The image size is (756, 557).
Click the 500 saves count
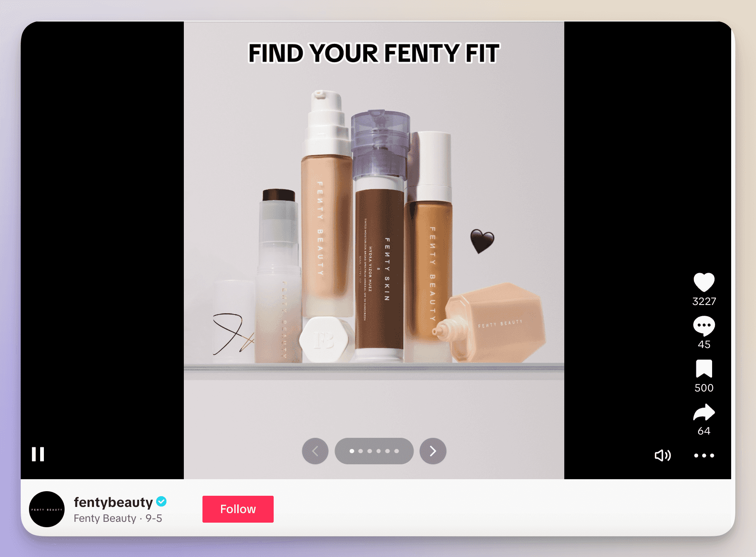(704, 388)
